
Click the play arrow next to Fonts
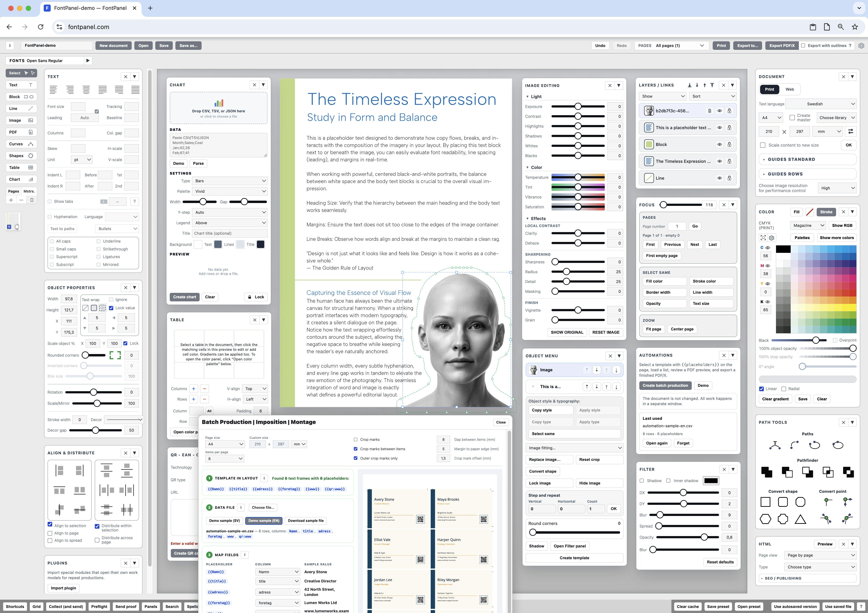[88, 61]
